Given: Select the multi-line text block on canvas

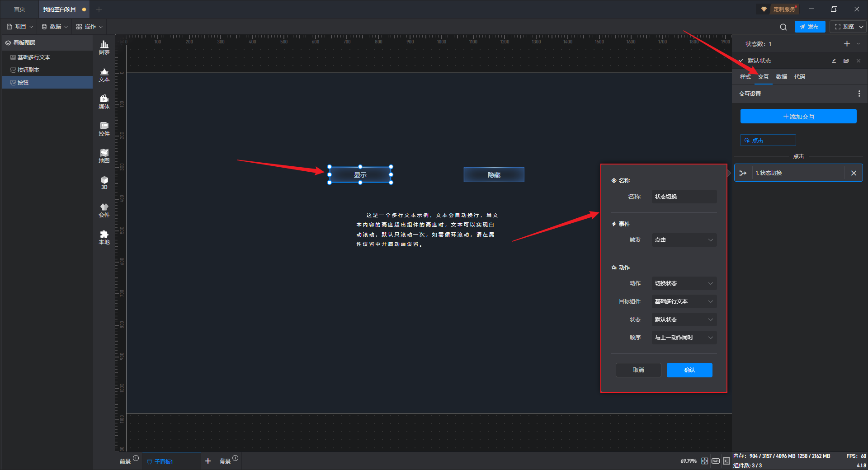Looking at the screenshot, I should point(427,230).
